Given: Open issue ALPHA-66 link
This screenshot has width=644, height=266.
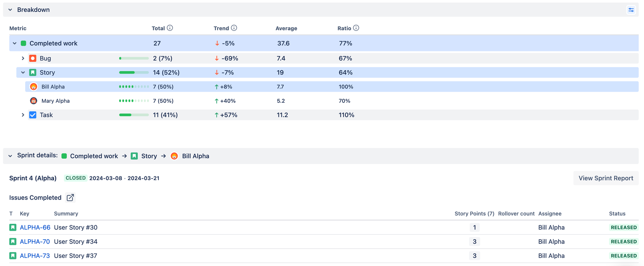Looking at the screenshot, I should pyautogui.click(x=35, y=228).
